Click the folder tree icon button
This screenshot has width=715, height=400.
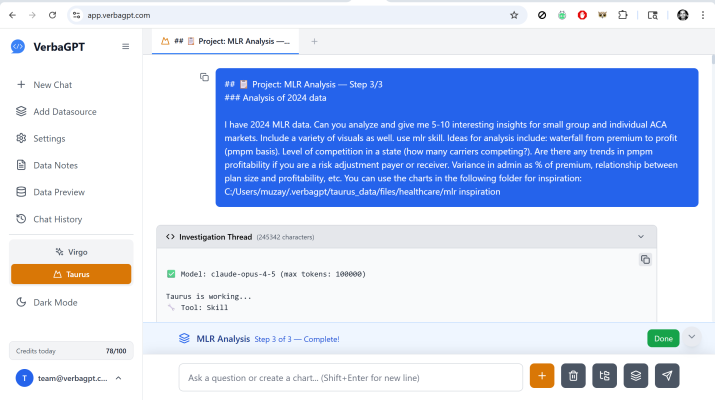coord(604,376)
